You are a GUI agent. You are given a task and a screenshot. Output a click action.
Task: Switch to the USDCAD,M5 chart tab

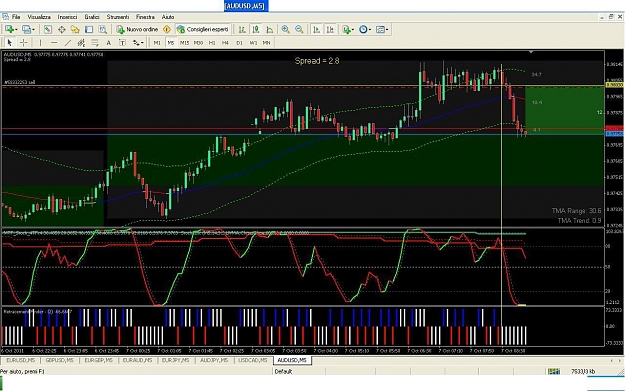click(253, 360)
